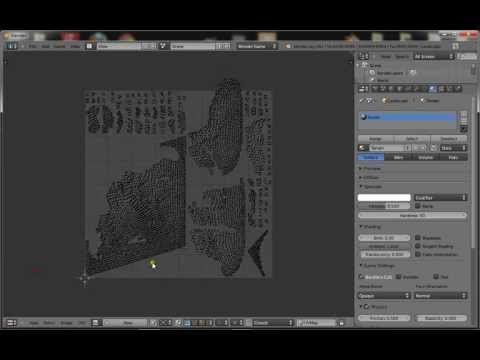Toggle the material nodes icon button
The height and width of the screenshot is (360, 480).
tap(433, 148)
